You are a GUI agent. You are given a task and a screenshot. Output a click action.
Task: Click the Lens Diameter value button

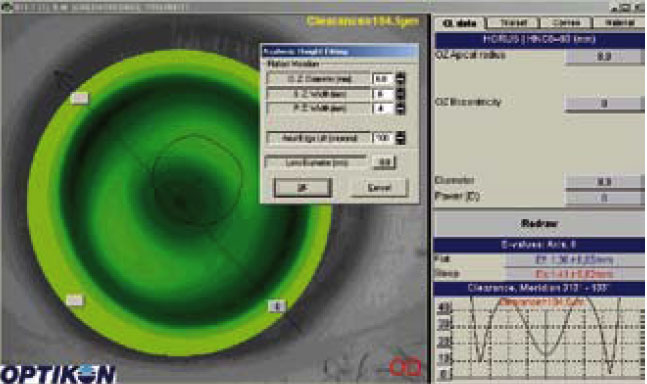(384, 163)
